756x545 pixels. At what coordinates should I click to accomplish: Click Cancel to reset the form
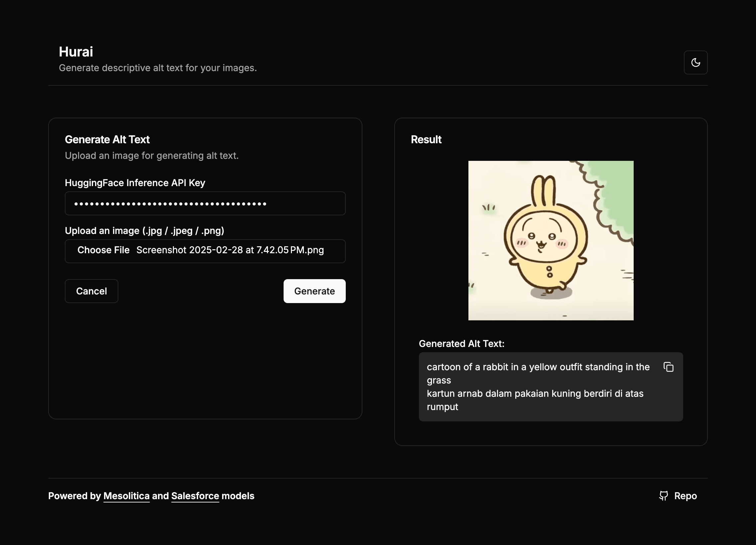point(91,291)
